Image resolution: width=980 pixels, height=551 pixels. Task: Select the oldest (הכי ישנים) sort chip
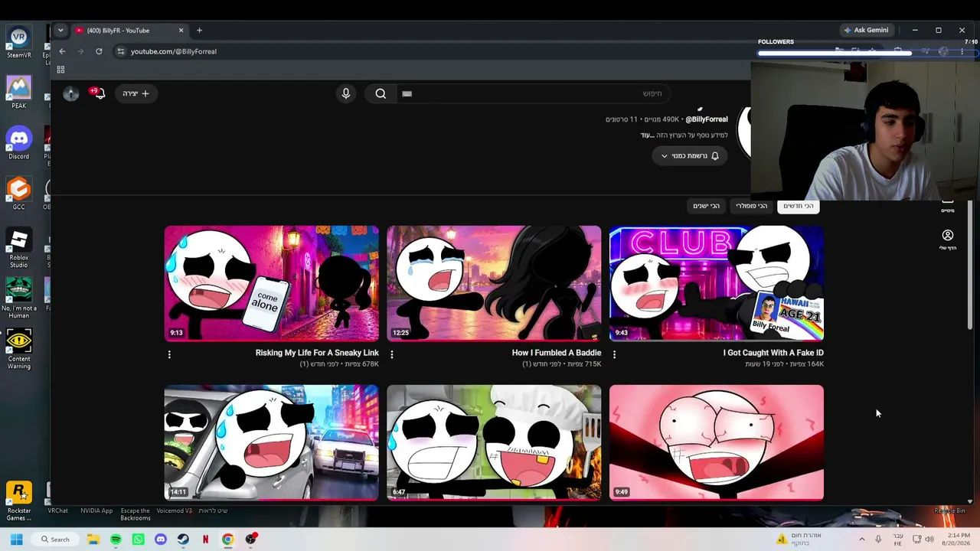[706, 206]
